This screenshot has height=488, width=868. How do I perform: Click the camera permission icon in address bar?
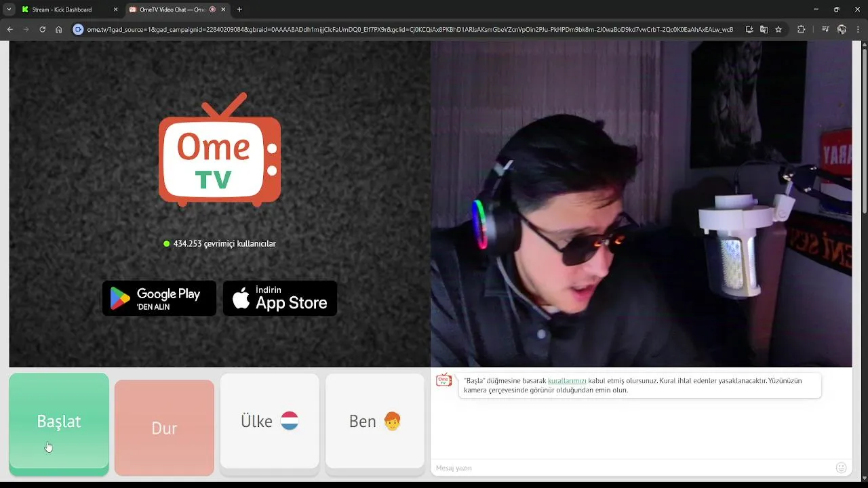(x=78, y=30)
